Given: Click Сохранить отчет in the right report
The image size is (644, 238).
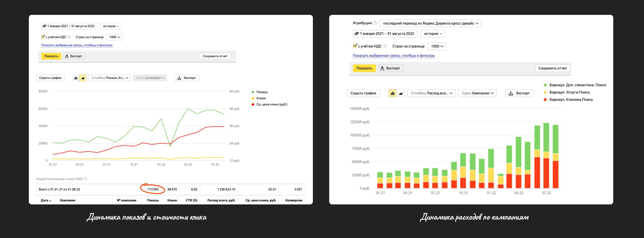Looking at the screenshot, I should [x=552, y=68].
